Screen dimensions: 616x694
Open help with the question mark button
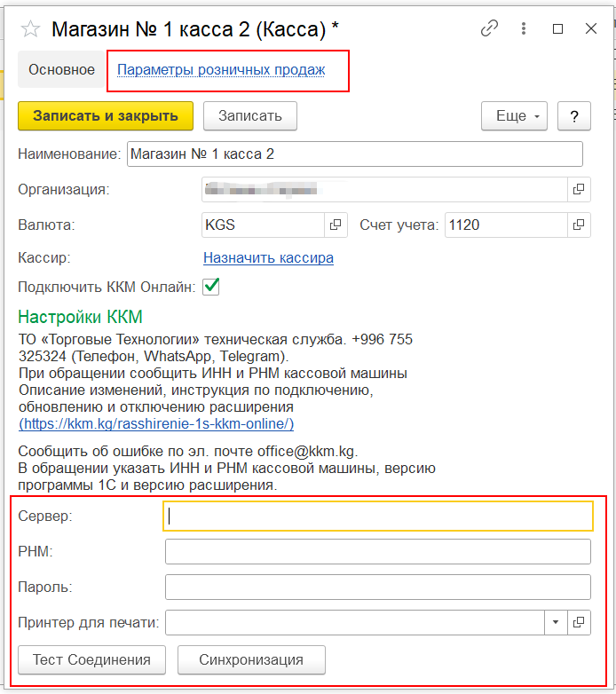point(574,116)
